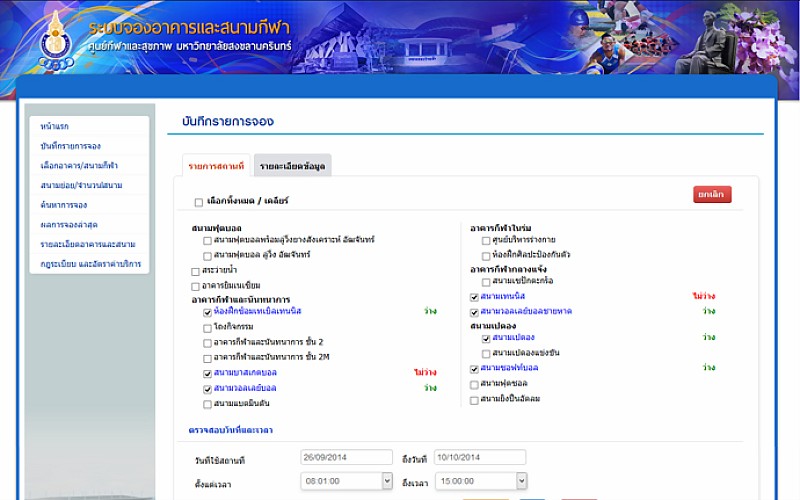Screen dimensions: 800x500
Task: Check the สนามยิงปืนอัดลม checkbox
Action: point(474,400)
